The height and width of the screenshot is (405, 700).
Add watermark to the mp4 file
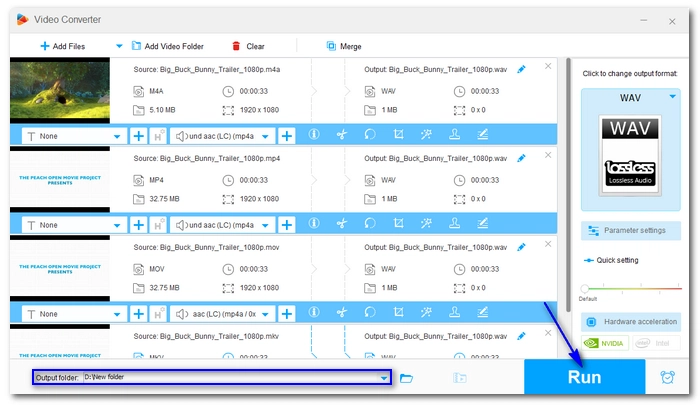click(454, 223)
